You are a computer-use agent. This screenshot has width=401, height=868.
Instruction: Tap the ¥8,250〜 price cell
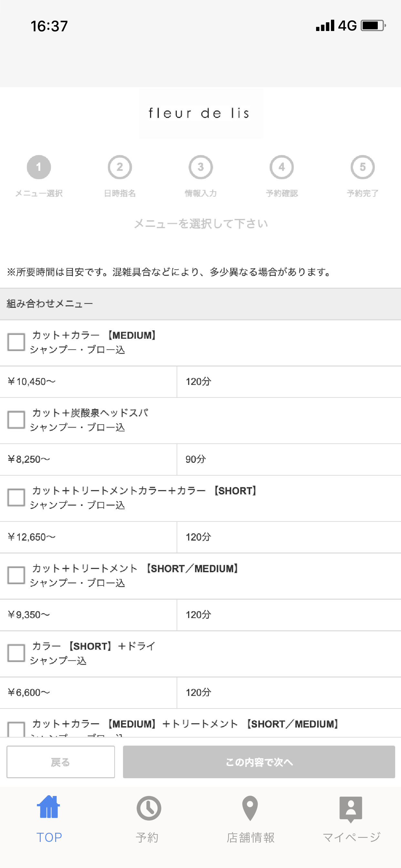88,459
